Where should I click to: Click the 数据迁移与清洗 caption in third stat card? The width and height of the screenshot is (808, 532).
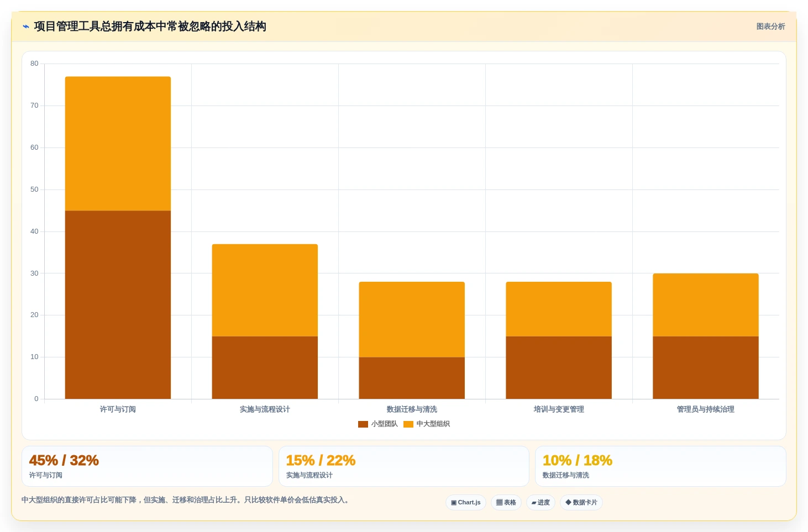[x=566, y=476]
